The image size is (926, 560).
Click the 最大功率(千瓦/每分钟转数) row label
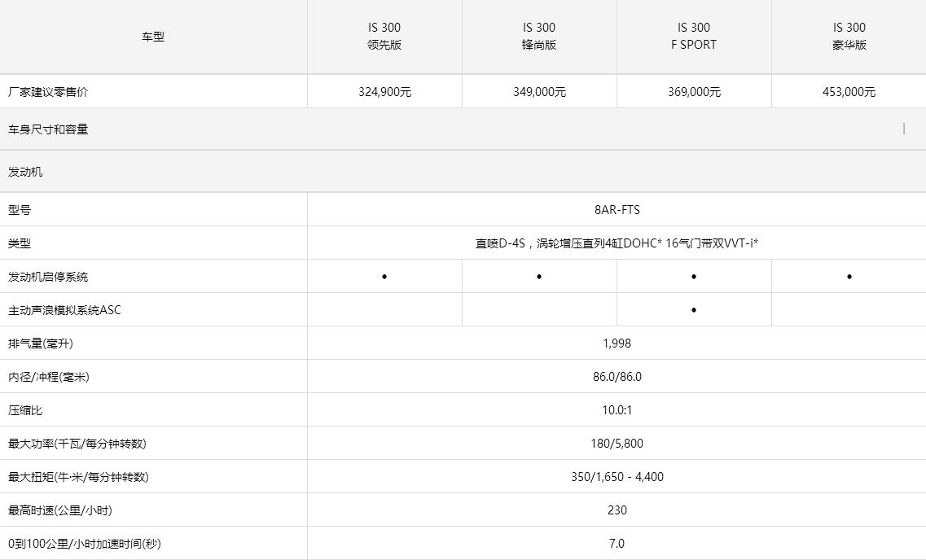[77, 443]
